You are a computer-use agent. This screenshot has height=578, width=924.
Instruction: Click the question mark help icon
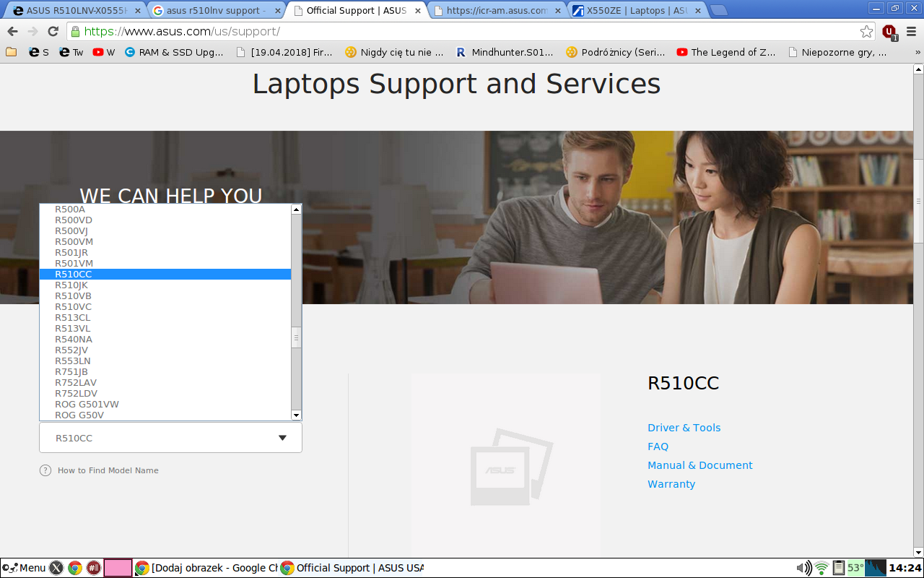45,470
